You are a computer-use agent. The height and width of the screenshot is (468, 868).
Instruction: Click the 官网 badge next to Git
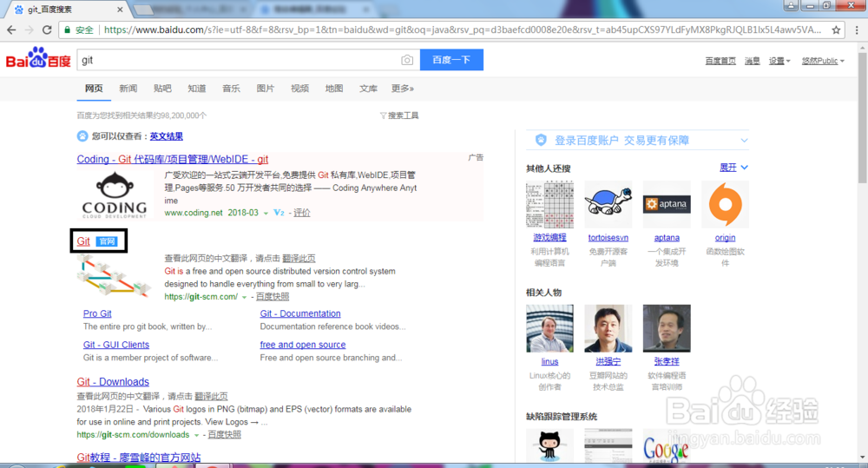[106, 241]
